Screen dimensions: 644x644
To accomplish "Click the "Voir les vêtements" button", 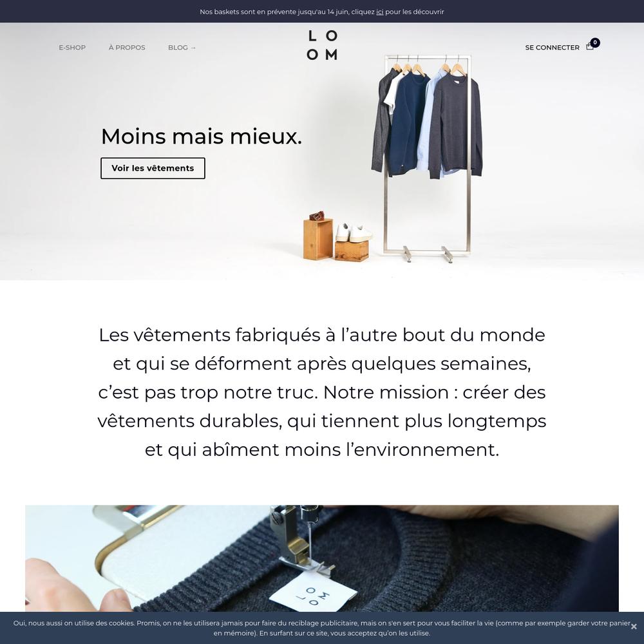I will coord(153,168).
